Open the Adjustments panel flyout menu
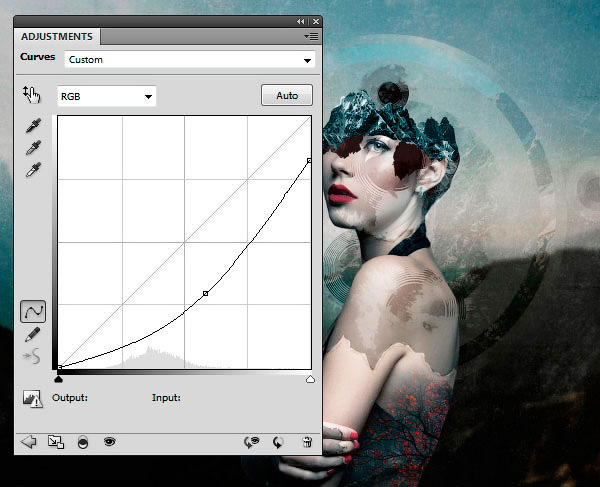600x487 pixels. [x=311, y=37]
